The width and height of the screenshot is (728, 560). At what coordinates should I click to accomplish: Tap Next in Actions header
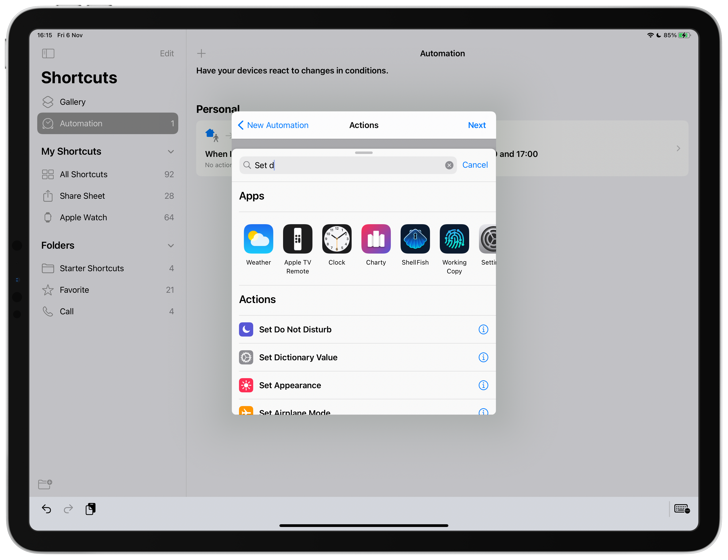[477, 125]
